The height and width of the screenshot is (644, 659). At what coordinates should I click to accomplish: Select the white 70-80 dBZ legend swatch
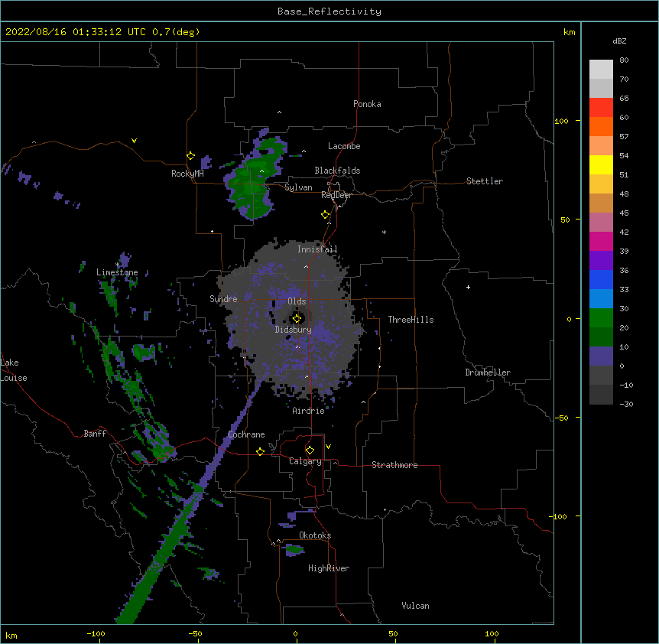coord(601,70)
